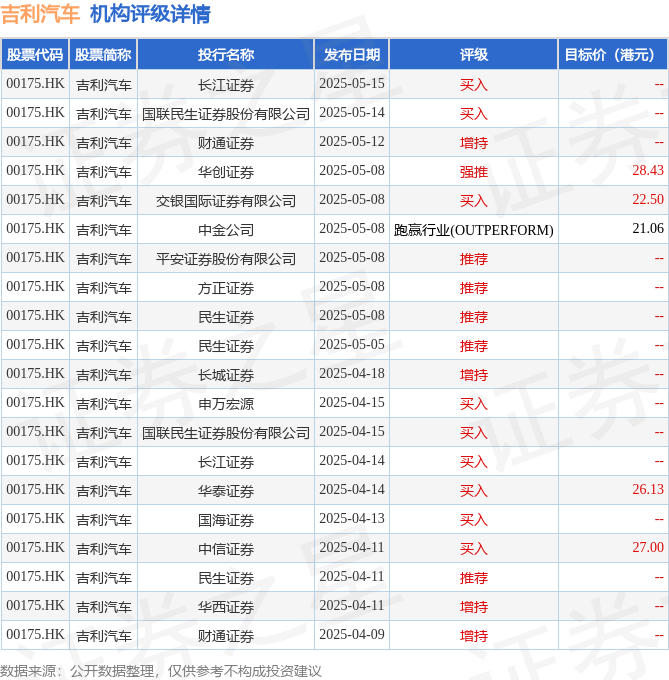Click the date 2025-04-18
Image resolution: width=669 pixels, height=680 pixels.
click(352, 374)
